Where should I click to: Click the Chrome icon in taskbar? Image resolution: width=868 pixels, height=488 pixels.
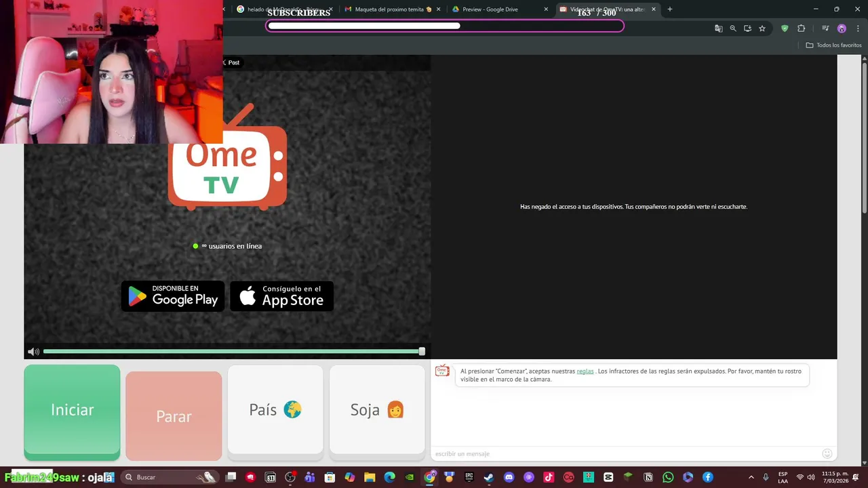click(x=430, y=477)
